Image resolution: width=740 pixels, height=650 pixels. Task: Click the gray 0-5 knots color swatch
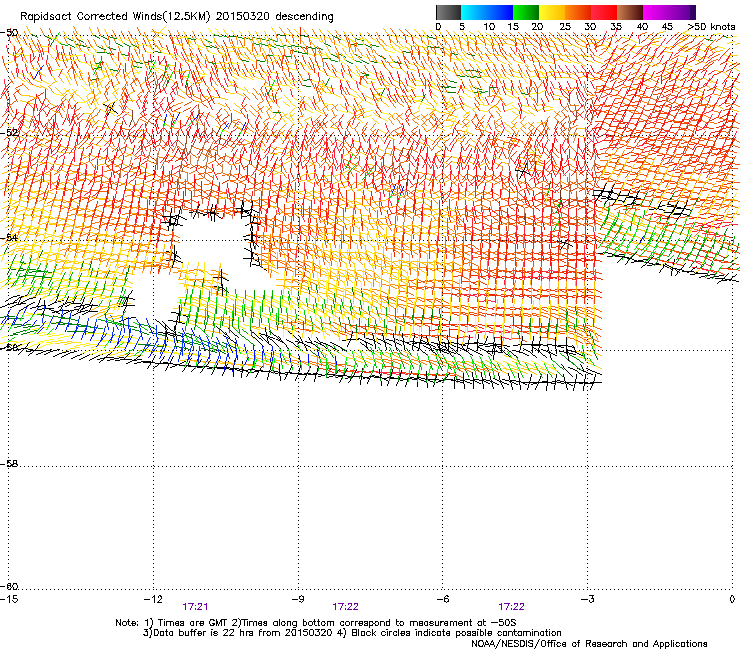448,12
